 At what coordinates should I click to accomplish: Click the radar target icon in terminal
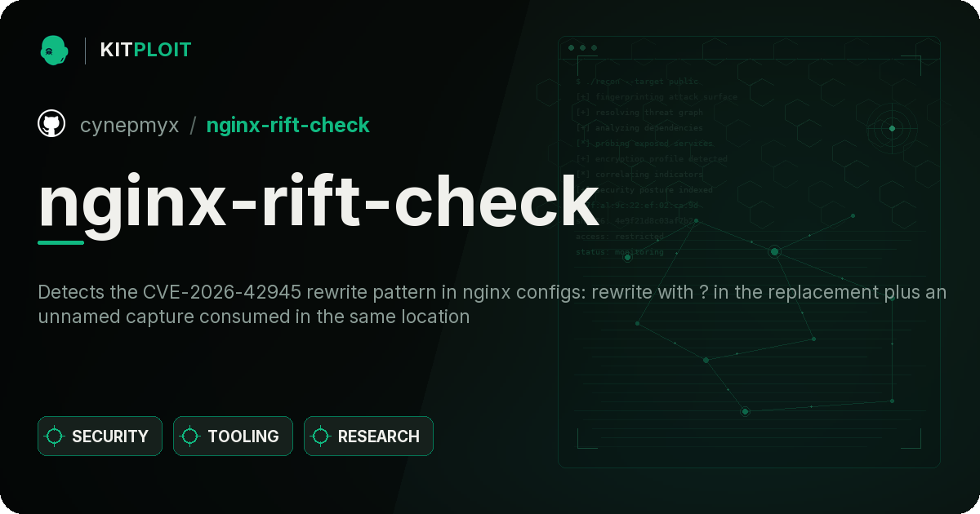coord(892,128)
